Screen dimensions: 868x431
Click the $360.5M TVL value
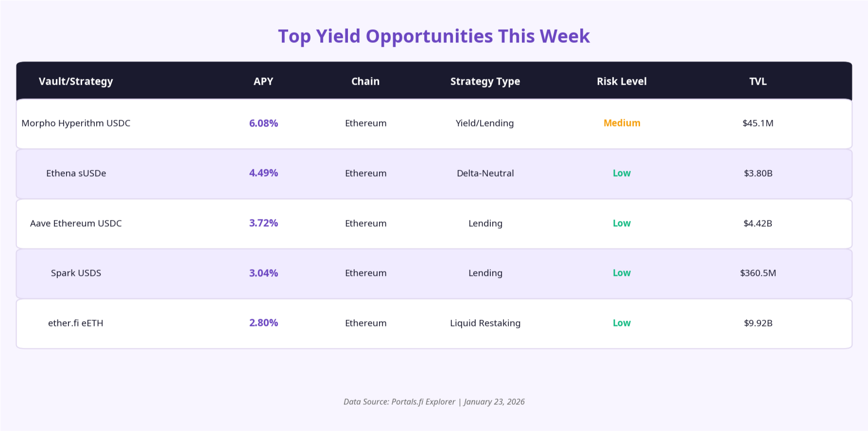758,273
